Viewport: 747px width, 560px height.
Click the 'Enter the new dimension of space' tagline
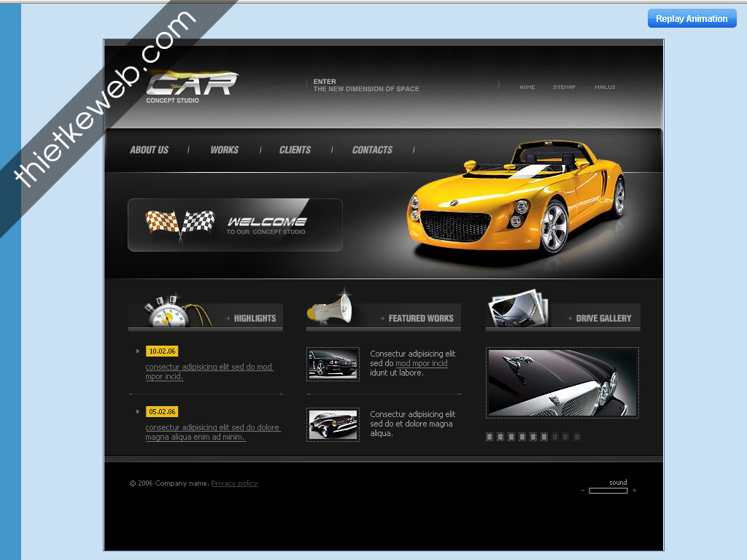366,85
